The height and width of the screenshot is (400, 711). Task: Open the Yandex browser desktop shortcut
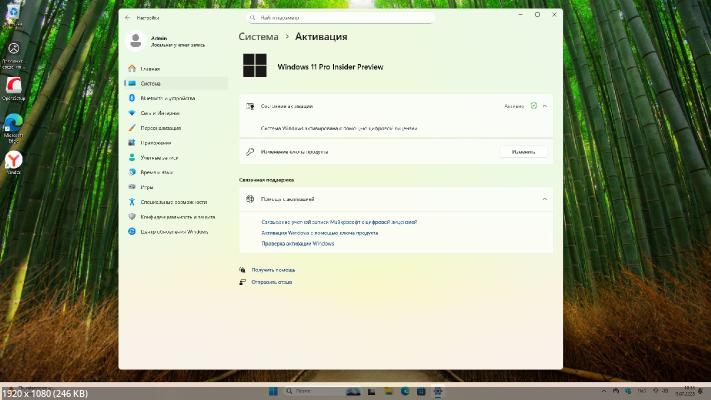(x=13, y=163)
